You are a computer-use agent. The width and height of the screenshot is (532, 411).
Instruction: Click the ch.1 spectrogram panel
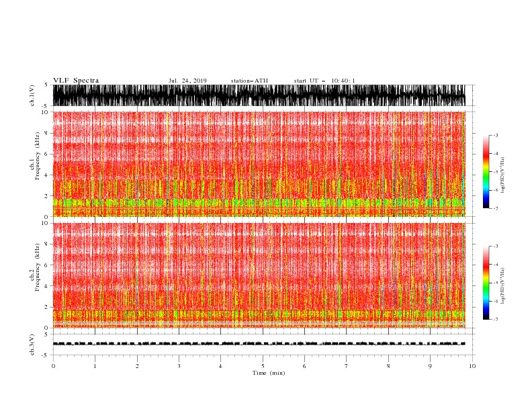(263, 164)
